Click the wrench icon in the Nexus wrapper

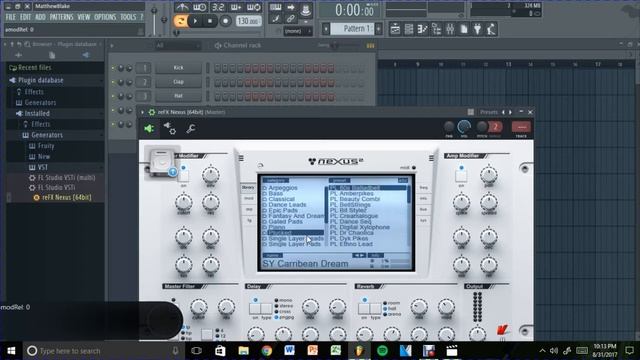pos(191,129)
